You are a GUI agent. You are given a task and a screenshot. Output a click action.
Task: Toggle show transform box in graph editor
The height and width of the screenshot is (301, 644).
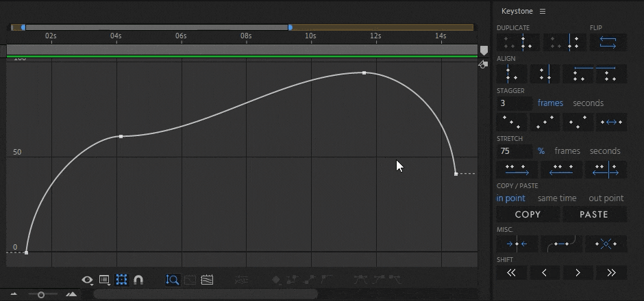pos(121,280)
